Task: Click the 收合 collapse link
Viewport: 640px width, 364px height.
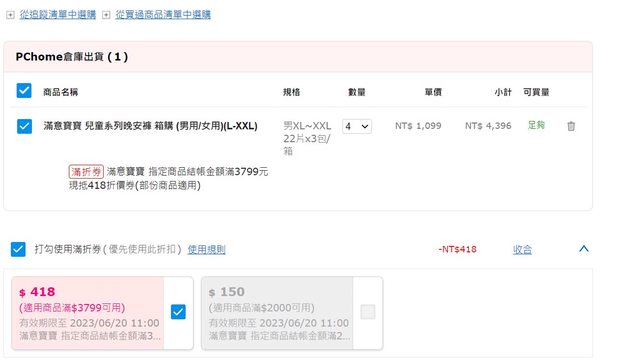Action: coord(522,249)
